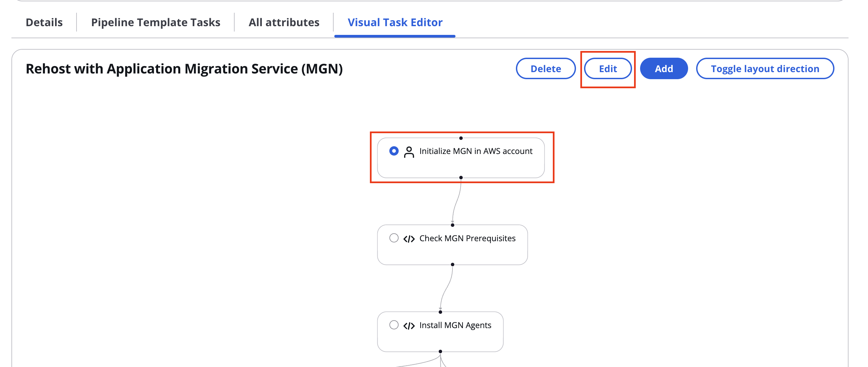This screenshot has height=367, width=868.
Task: Select the Check MGN Prerequisites radio button
Action: point(394,238)
